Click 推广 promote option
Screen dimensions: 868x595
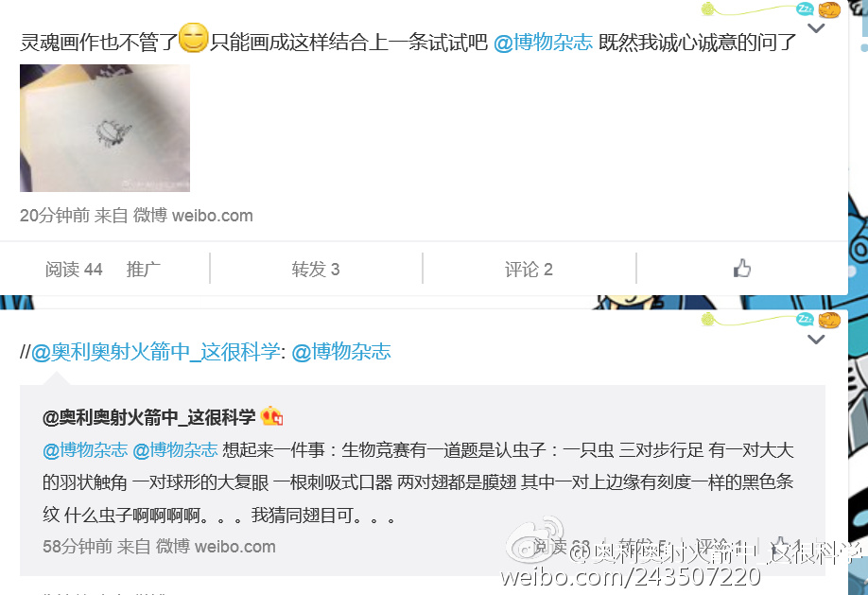pos(144,270)
